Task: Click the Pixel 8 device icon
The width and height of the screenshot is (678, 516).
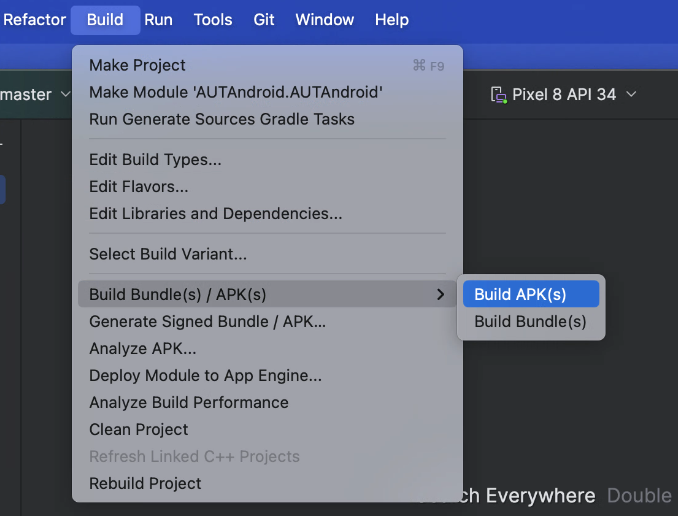Action: tap(498, 95)
